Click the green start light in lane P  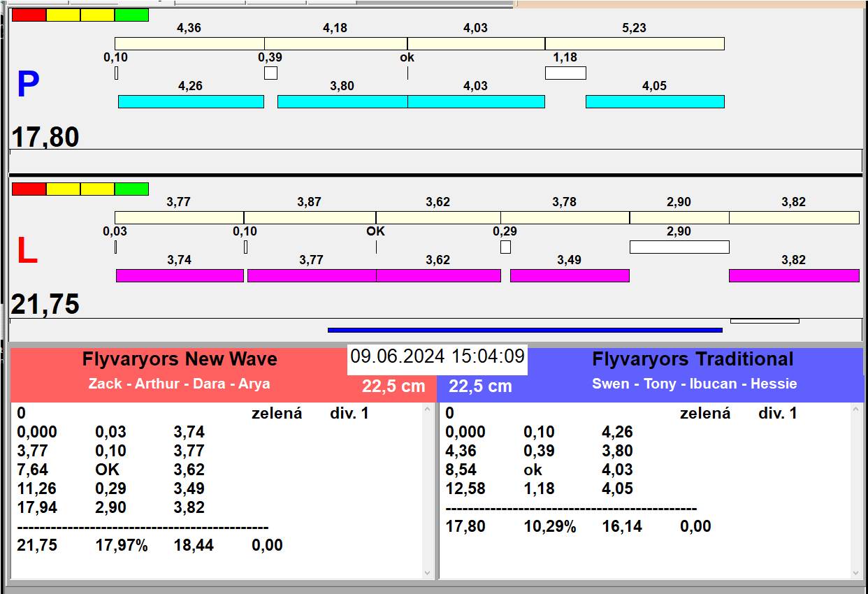point(131,15)
